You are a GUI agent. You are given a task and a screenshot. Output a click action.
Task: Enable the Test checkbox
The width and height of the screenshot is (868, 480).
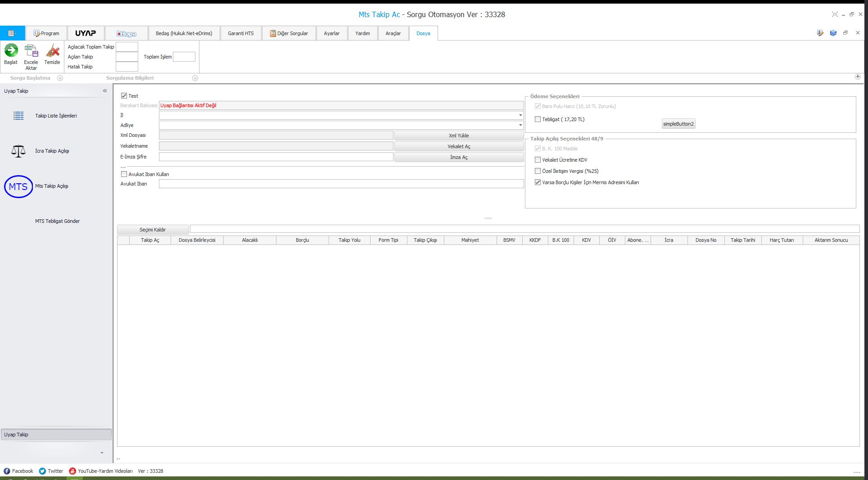tap(124, 96)
